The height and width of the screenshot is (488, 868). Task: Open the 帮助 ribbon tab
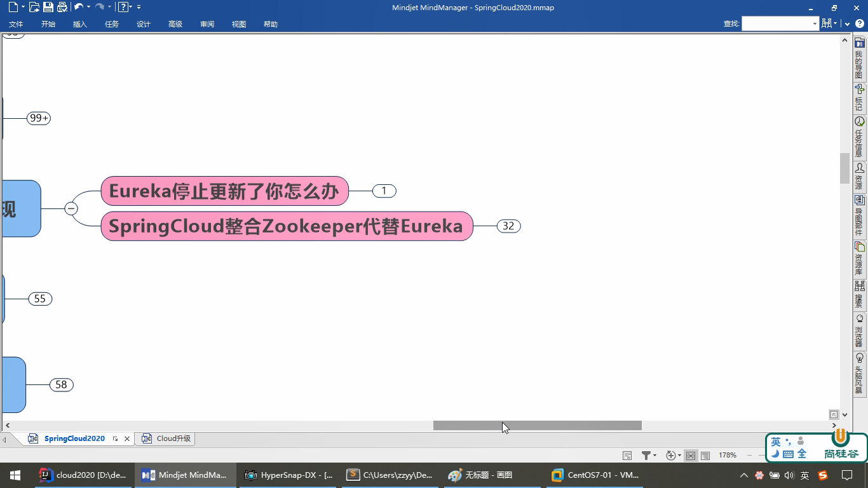coord(271,24)
